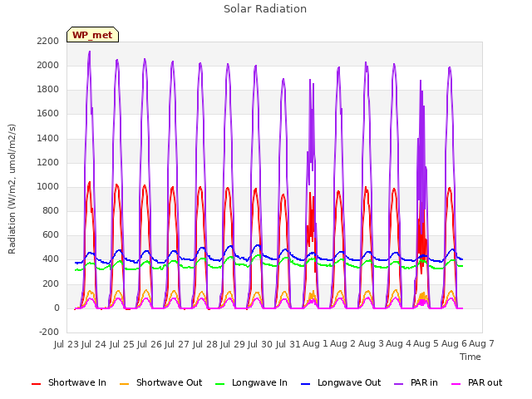
Task: Click the Aug 5 x-axis date label
Action: 426,343
